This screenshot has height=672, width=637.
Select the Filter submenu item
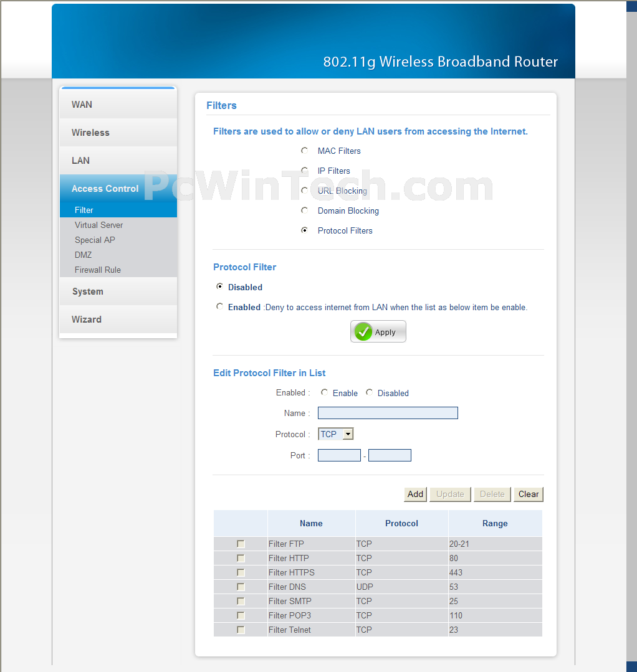118,210
